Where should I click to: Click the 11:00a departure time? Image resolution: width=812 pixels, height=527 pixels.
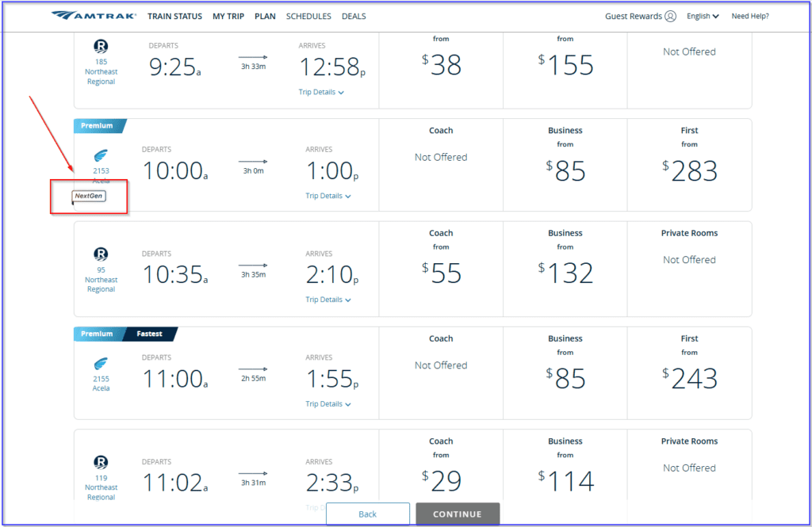coord(175,379)
